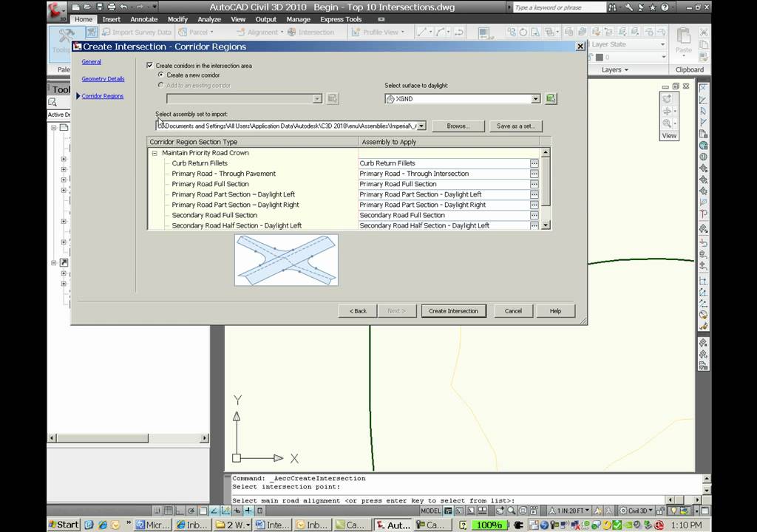Open the Alignment ribbon dropdown
This screenshot has width=757, height=532.
pos(282,32)
